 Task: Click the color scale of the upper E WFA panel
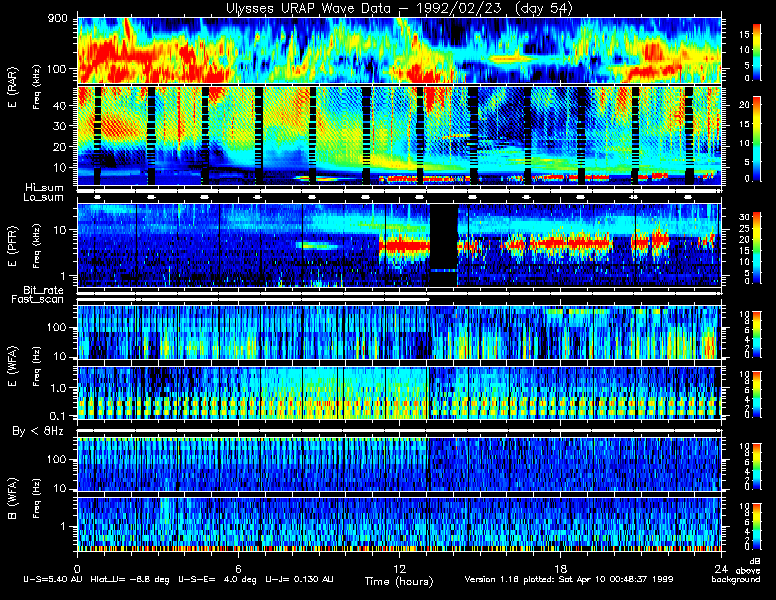(756, 335)
